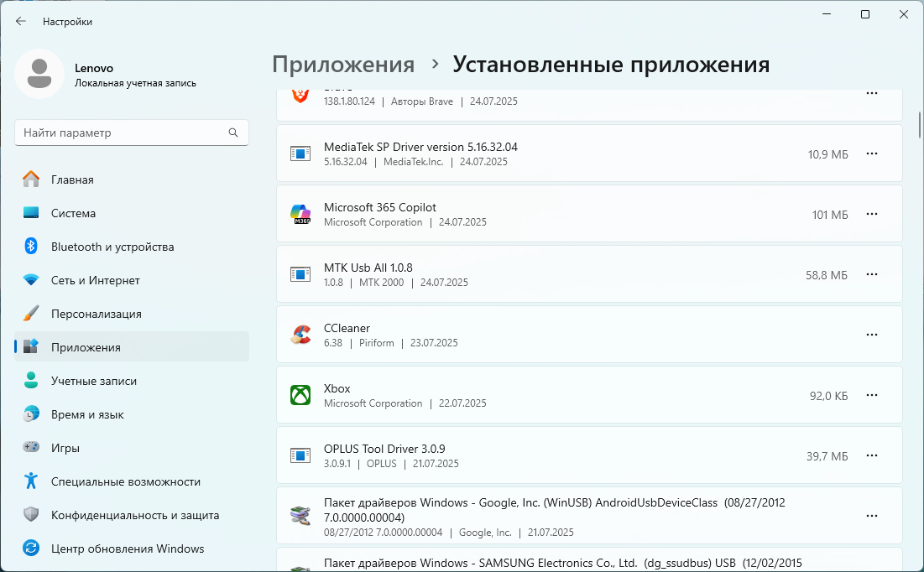Open the Система settings page
This screenshot has height=572, width=924.
[132, 213]
